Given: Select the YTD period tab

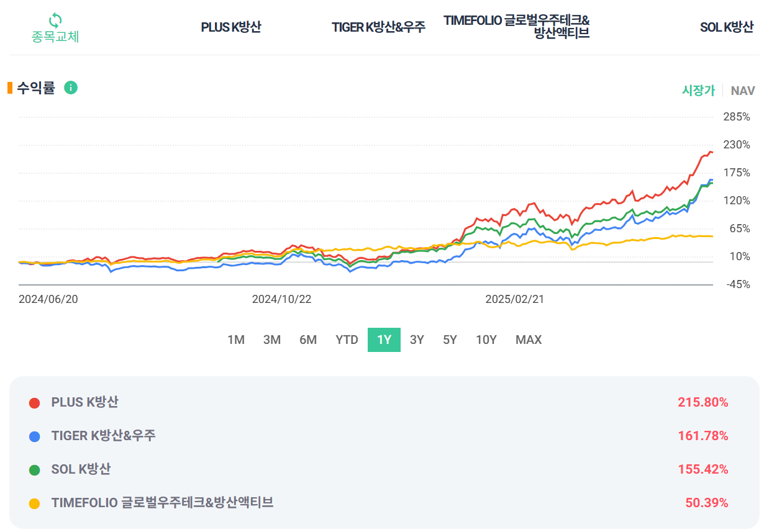Looking at the screenshot, I should [x=347, y=340].
